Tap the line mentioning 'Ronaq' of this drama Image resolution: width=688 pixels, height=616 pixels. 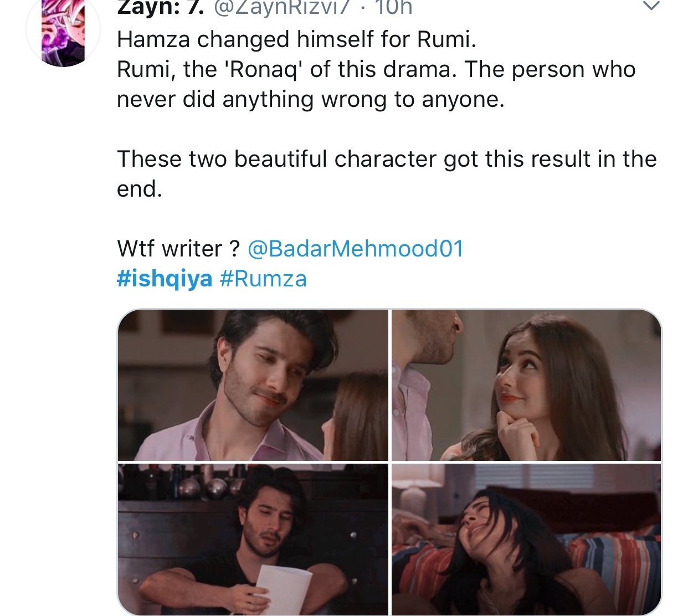pyautogui.click(x=376, y=70)
